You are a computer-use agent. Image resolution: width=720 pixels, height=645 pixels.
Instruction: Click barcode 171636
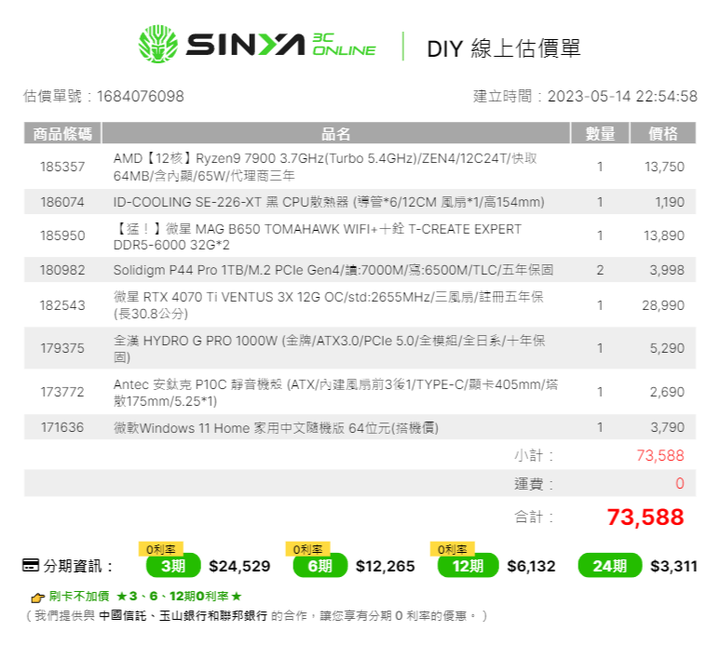[62, 427]
